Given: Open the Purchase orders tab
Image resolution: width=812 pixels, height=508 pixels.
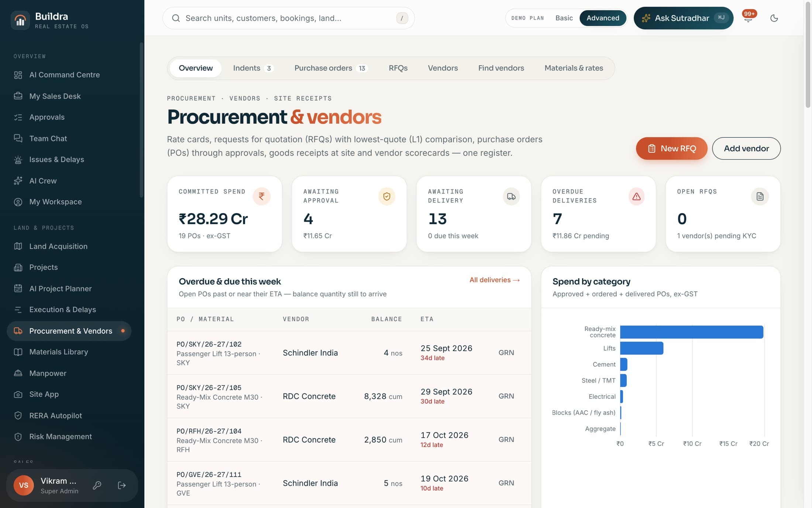Looking at the screenshot, I should [x=331, y=68].
